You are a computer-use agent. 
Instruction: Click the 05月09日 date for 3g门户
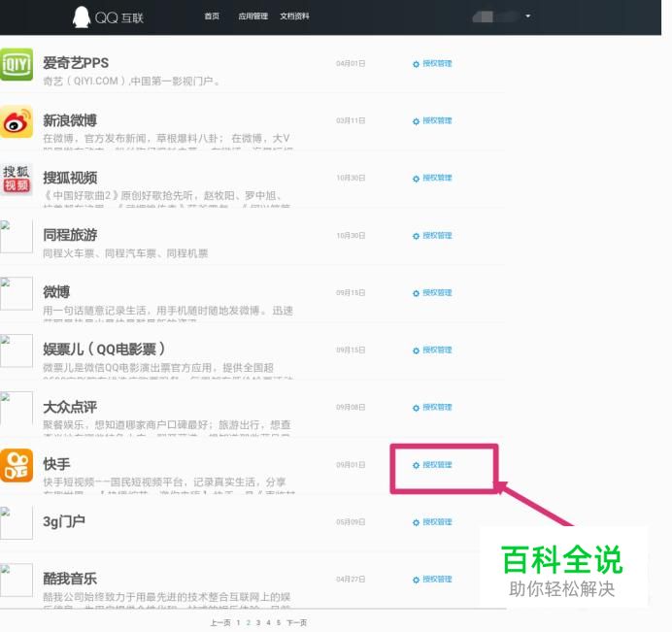pyautogui.click(x=351, y=522)
